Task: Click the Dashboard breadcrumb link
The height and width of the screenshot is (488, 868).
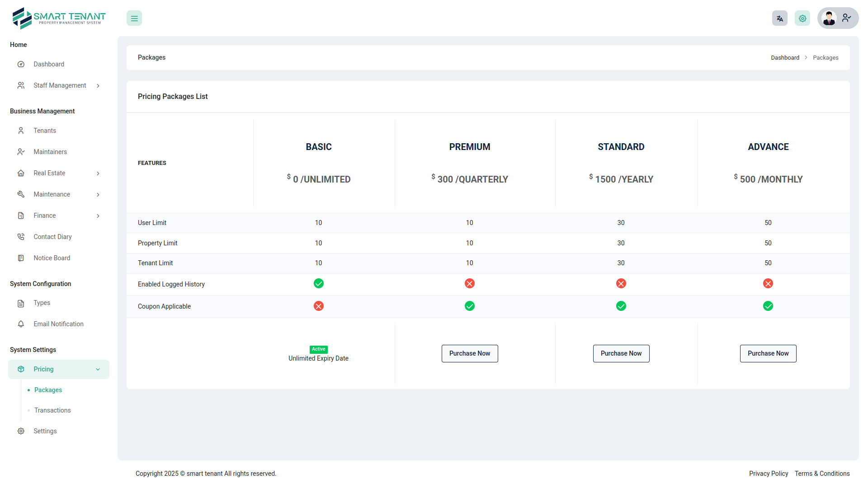Action: (x=785, y=57)
